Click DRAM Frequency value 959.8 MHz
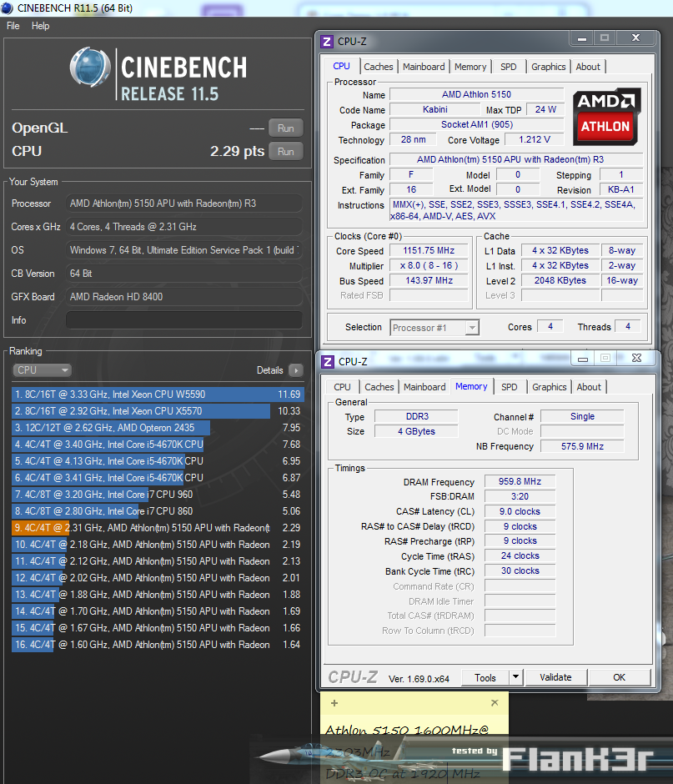The image size is (673, 784). point(520,481)
